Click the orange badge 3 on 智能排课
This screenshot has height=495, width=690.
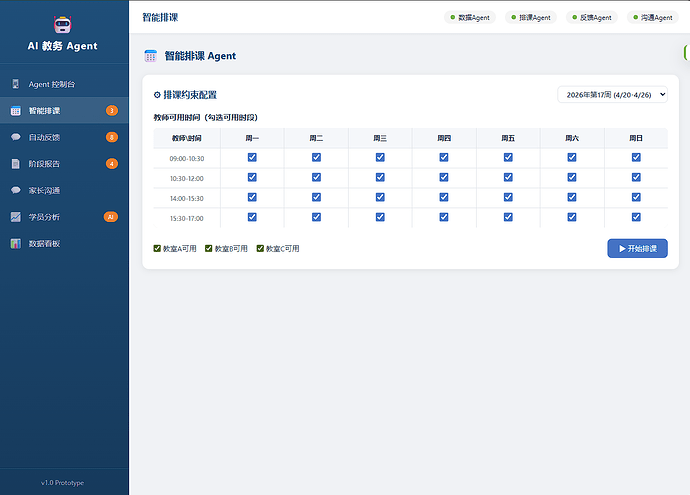tap(112, 110)
